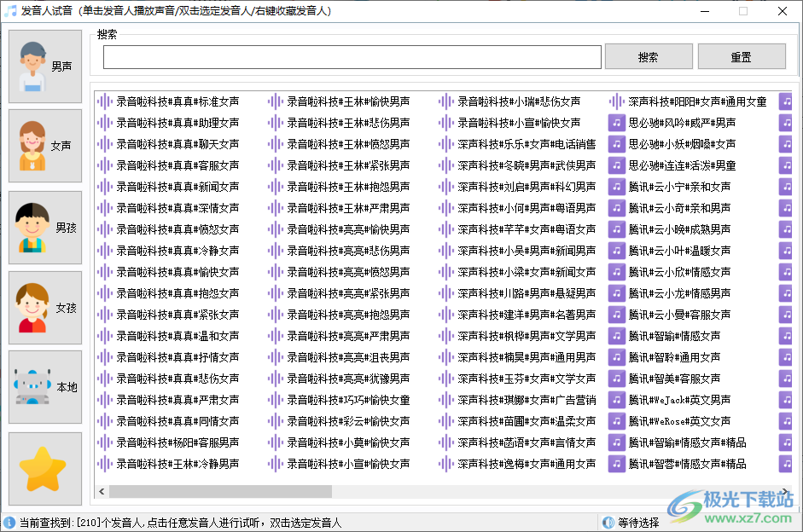Click the horizontal scrollbar thumb

point(220,492)
